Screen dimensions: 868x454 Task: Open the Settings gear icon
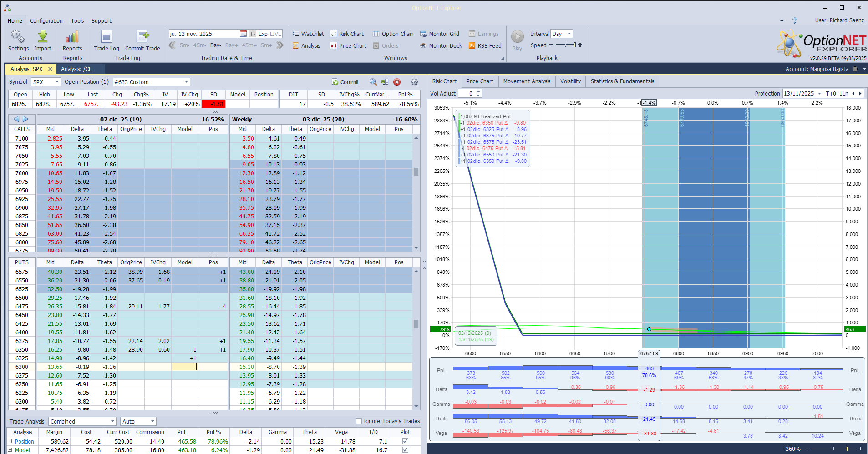[18, 37]
